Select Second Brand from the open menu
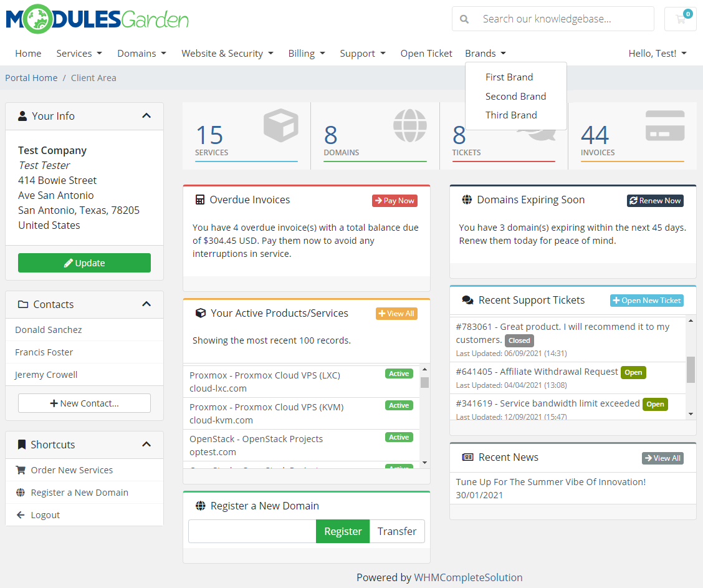Image resolution: width=703 pixels, height=588 pixels. [x=516, y=97]
